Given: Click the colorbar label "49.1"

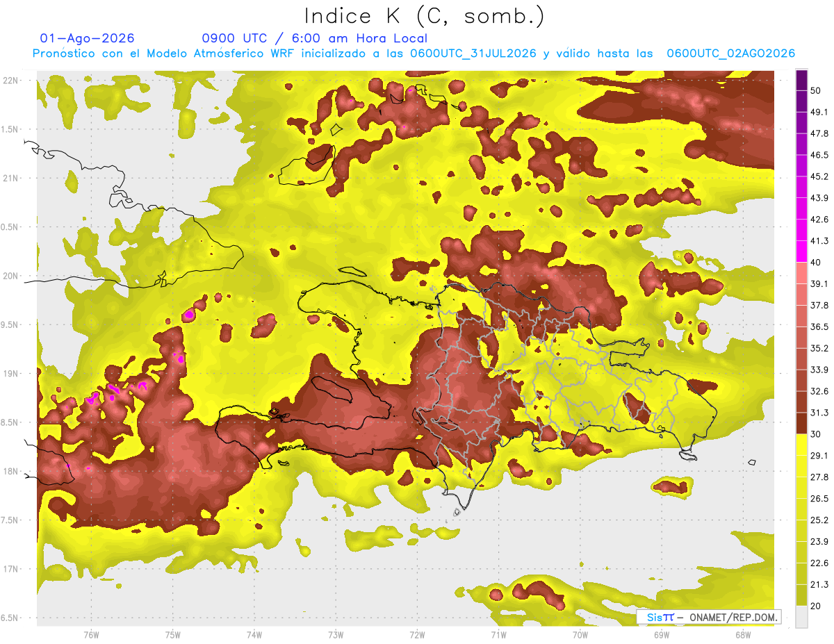Looking at the screenshot, I should [819, 111].
